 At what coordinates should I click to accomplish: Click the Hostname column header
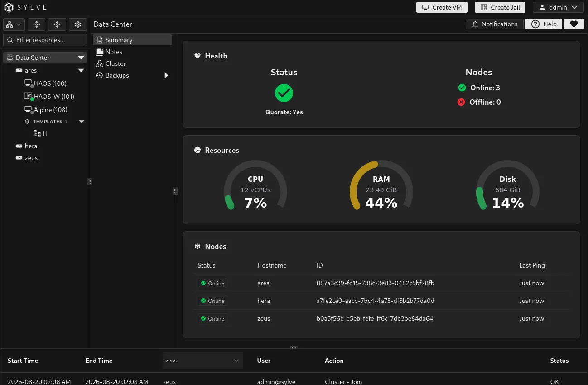pos(272,265)
